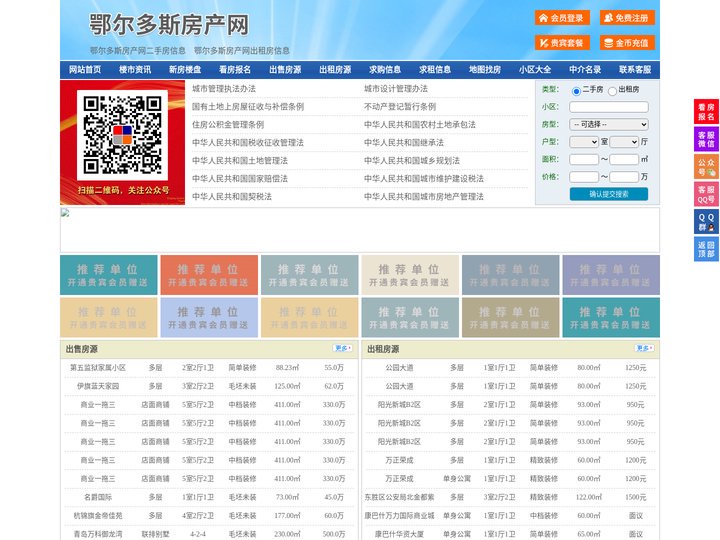Open the 中介名录 menu item

click(585, 70)
